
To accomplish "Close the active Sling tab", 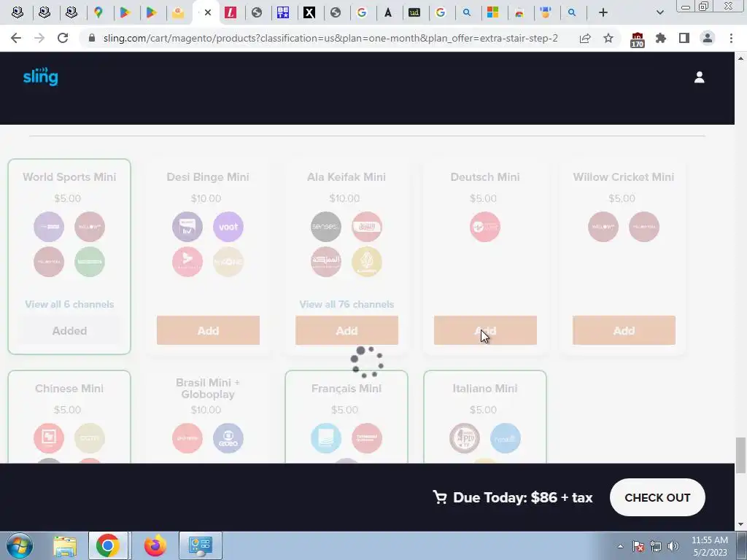I will [x=208, y=12].
